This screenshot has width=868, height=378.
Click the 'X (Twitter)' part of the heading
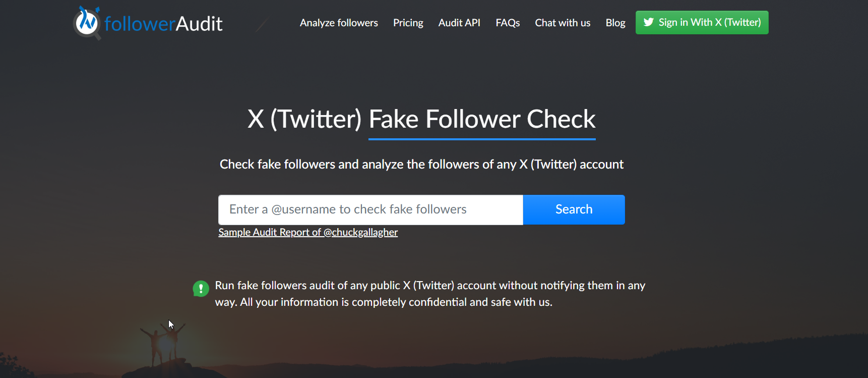pyautogui.click(x=304, y=120)
